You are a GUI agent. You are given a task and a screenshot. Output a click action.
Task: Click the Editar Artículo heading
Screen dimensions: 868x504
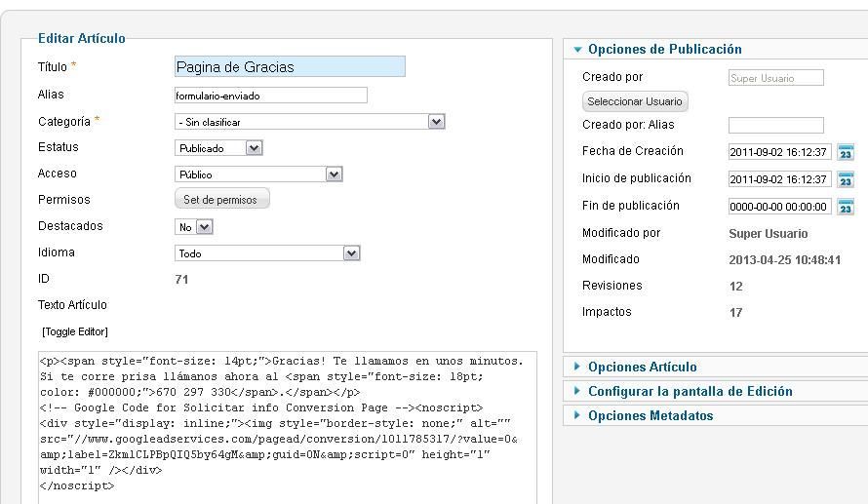pyautogui.click(x=81, y=38)
